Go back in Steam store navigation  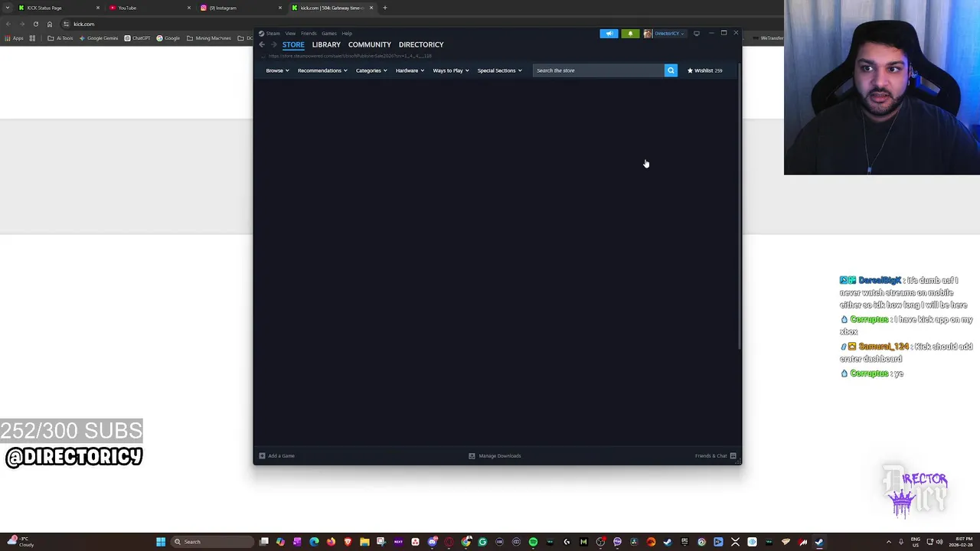(262, 44)
